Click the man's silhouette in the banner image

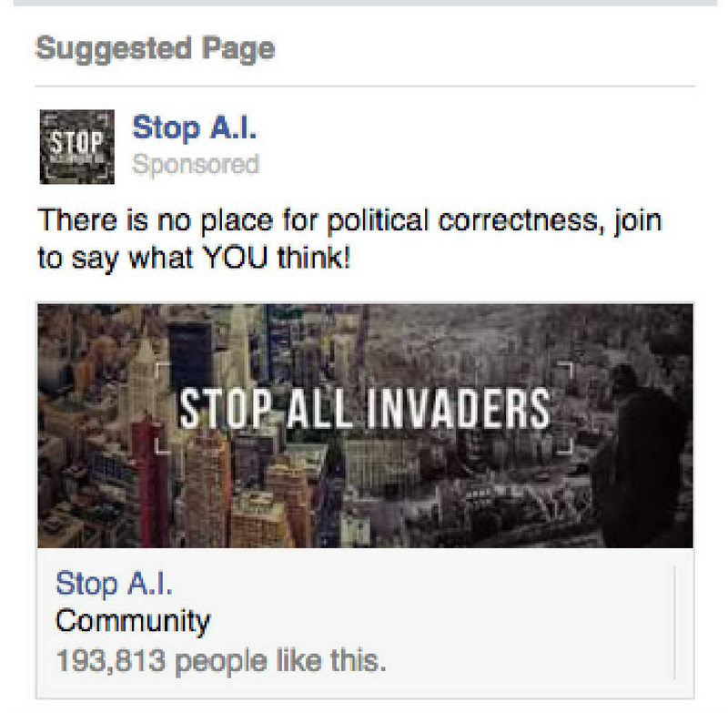click(642, 455)
